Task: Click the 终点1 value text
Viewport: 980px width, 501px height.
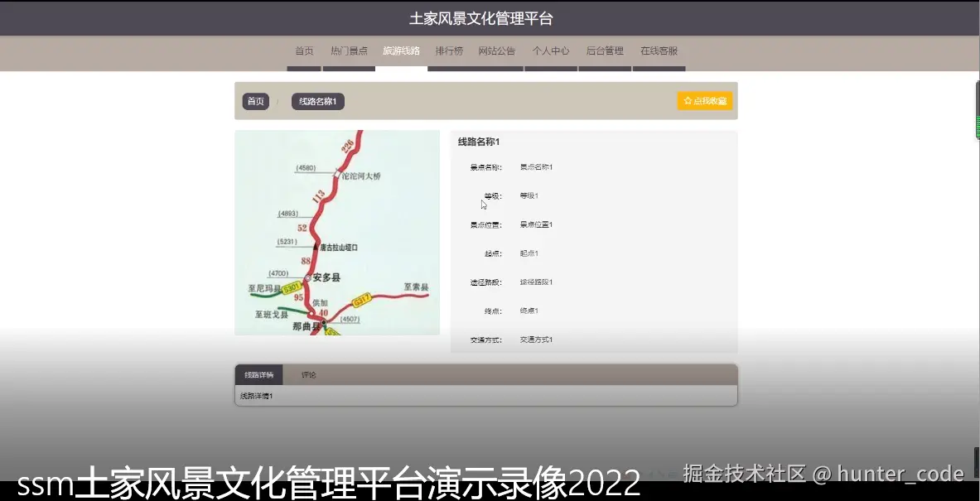Action: pyautogui.click(x=529, y=311)
